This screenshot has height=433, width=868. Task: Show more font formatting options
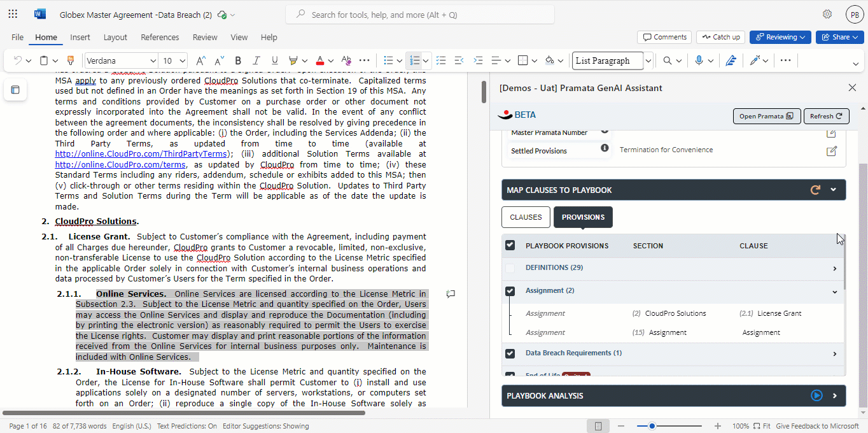click(365, 60)
